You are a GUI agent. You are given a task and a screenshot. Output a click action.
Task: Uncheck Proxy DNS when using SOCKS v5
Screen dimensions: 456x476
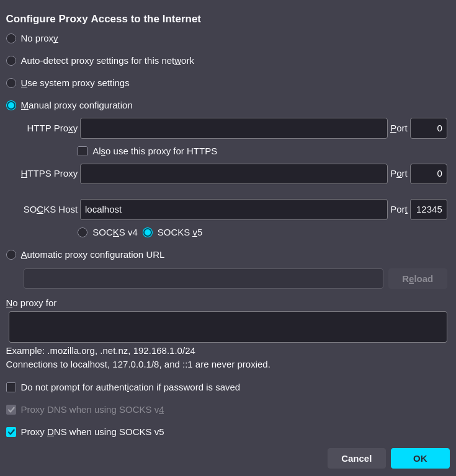[11, 432]
